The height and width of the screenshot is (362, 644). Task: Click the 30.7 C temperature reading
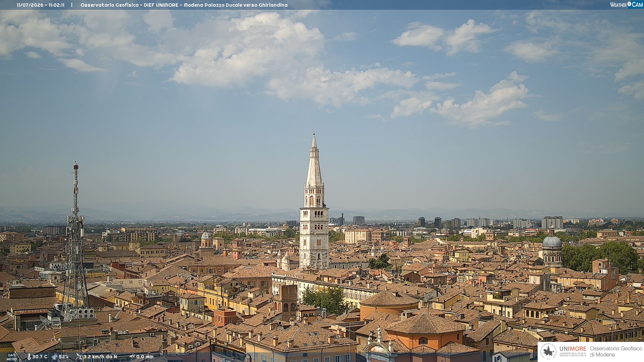point(40,357)
